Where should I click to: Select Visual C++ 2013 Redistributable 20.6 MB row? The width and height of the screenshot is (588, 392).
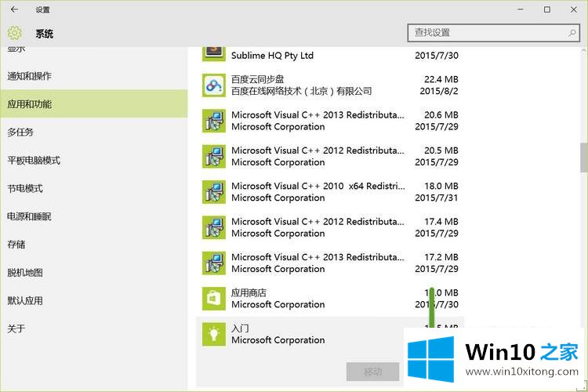point(330,121)
